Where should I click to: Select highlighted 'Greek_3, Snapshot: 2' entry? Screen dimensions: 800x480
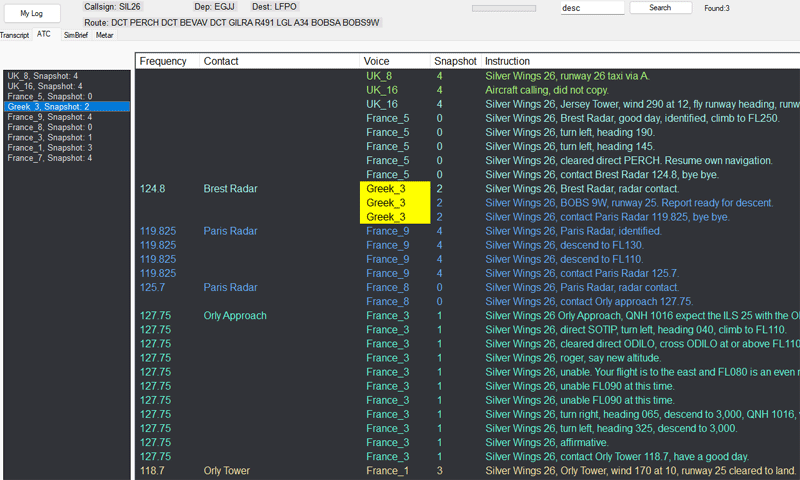click(50, 107)
